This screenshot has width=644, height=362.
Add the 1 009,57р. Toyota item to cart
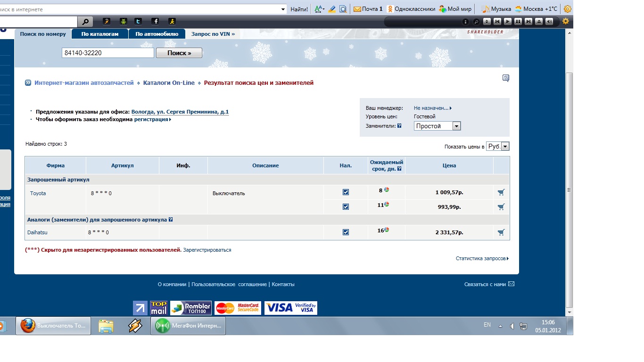click(x=501, y=192)
